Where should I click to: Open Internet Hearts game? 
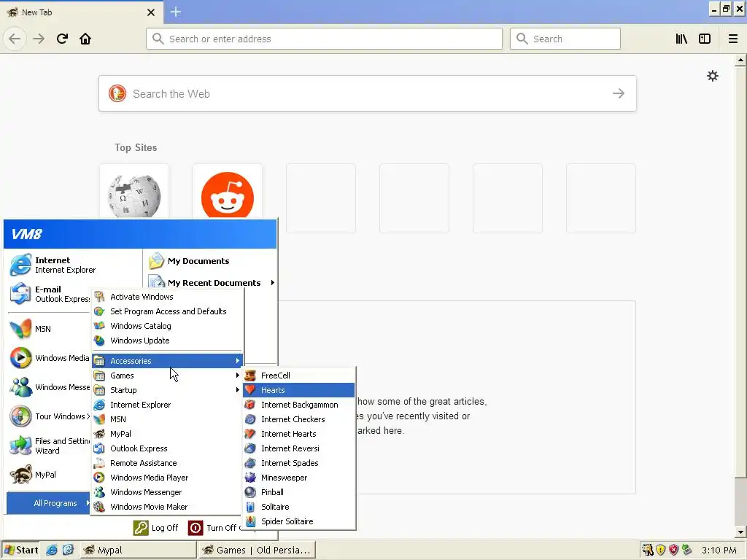pos(299,434)
